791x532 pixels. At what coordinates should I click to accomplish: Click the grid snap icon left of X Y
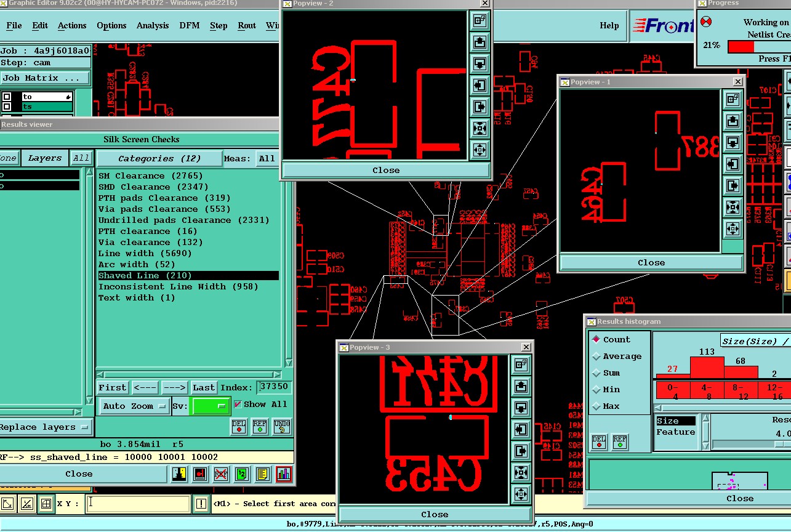tap(45, 504)
